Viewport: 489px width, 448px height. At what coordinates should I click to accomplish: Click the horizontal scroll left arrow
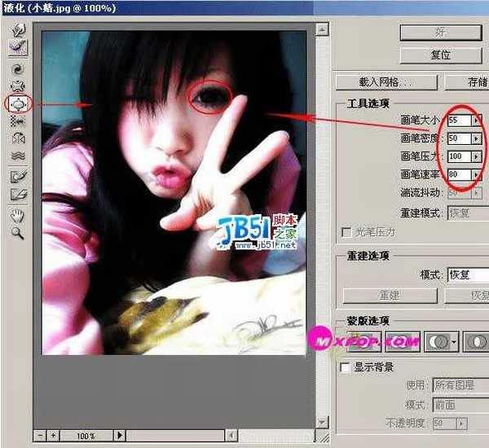[x=231, y=436]
